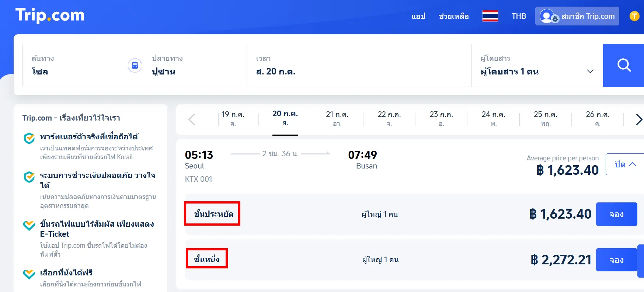Click the right arrow to see later dates
644x292 pixels.
tap(639, 119)
